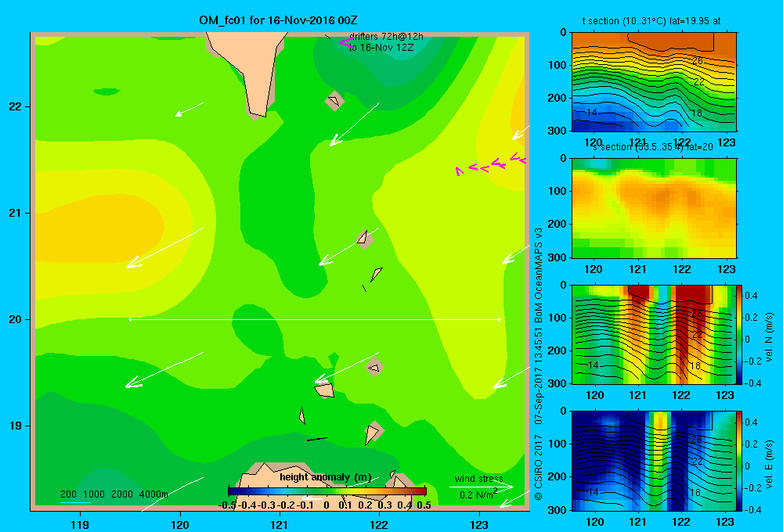The height and width of the screenshot is (532, 783).
Task: Click the 'to 16-Nov 12Z' label
Action: (x=381, y=48)
